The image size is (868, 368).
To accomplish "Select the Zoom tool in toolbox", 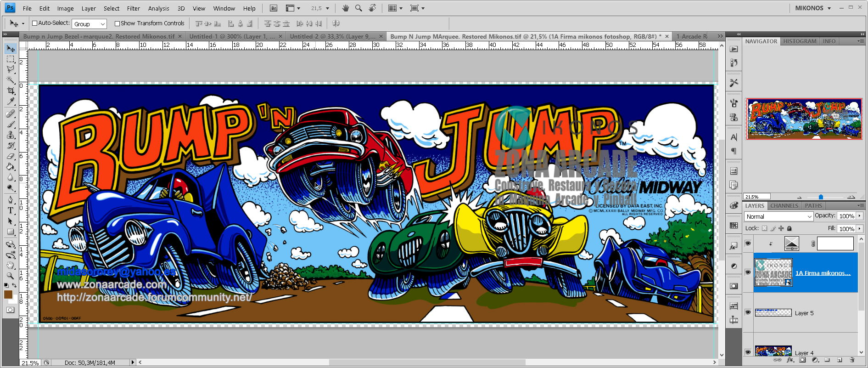I will [x=11, y=276].
